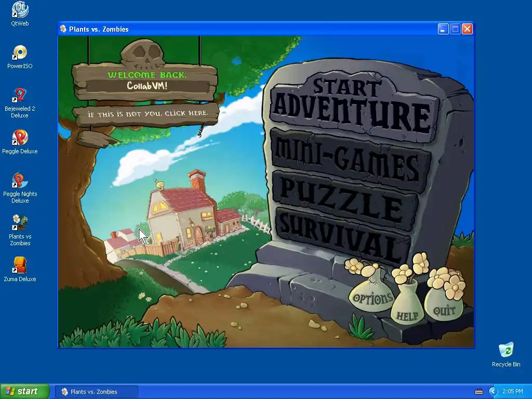Click the keyboard icon in the system tray
The width and height of the screenshot is (532, 399).
tap(478, 392)
